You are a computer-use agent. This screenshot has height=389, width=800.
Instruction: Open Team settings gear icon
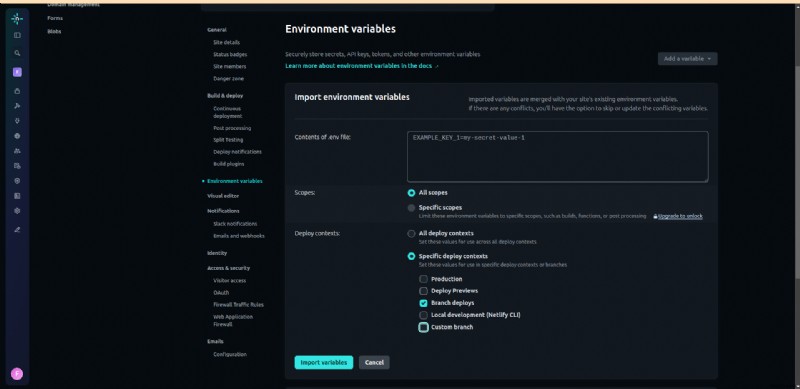(x=17, y=211)
